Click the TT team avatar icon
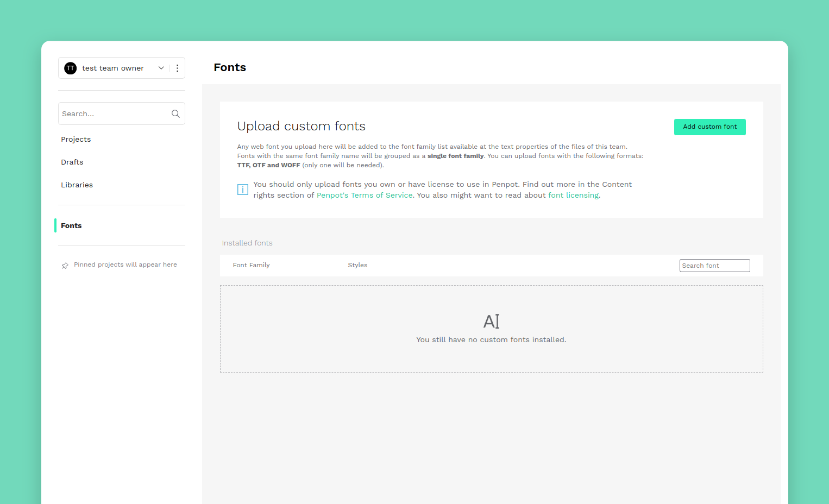 [71, 68]
